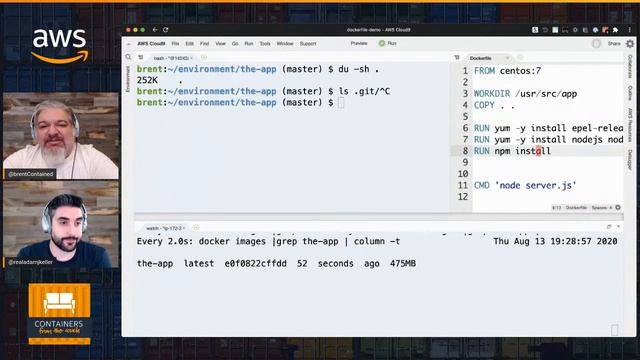The image size is (640, 360).
Task: Click line number 11 in the gutter
Action: 462,185
